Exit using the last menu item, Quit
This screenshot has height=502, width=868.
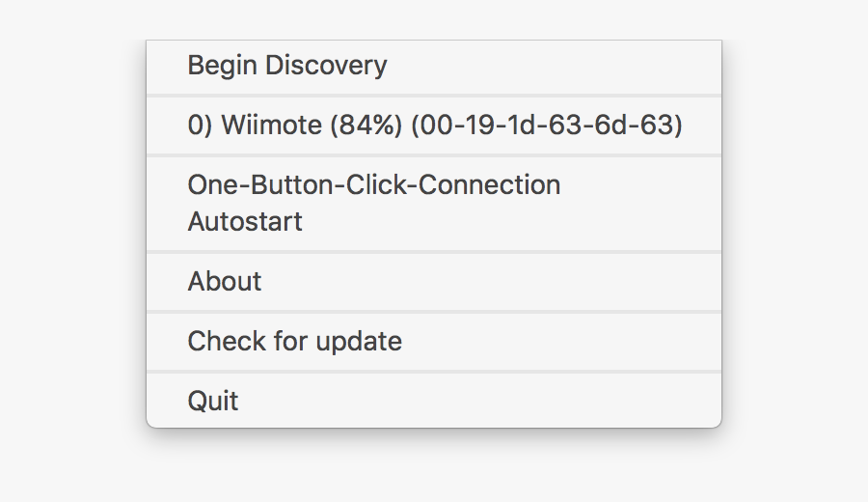point(213,401)
